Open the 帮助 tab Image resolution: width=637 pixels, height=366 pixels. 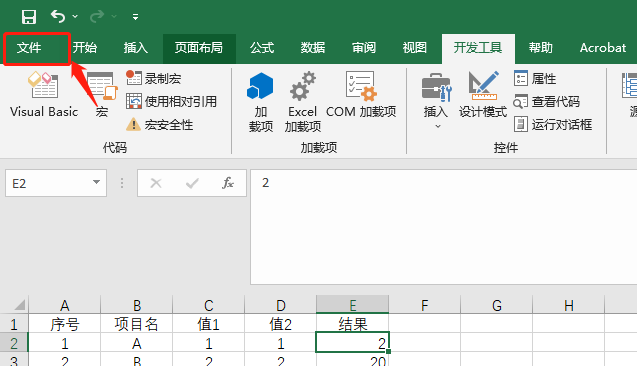(541, 48)
